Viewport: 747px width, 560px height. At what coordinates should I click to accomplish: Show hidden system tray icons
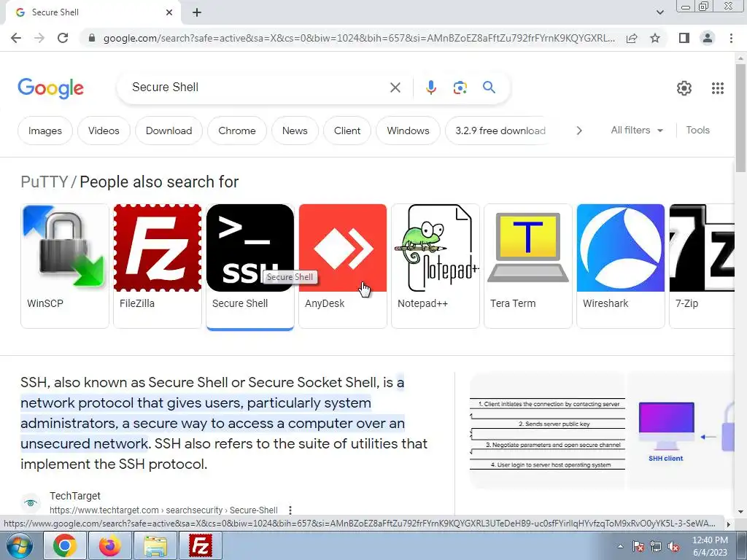pyautogui.click(x=620, y=546)
